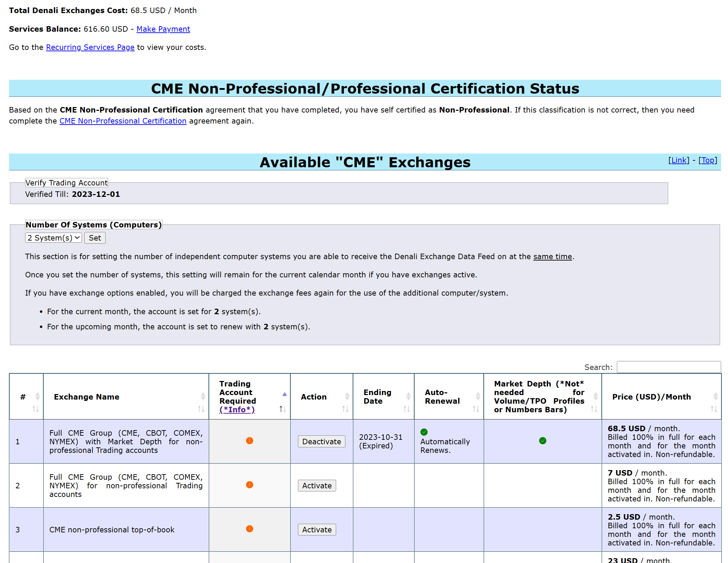This screenshot has height=563, width=728.
Task: Click orange trading account indicator in row 1
Action: (249, 441)
